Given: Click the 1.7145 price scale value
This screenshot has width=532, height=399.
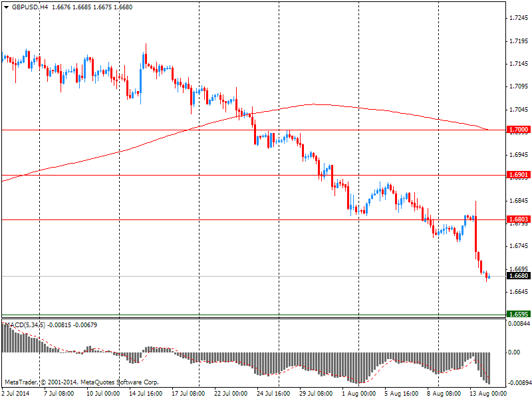Looking at the screenshot, I should (519, 64).
